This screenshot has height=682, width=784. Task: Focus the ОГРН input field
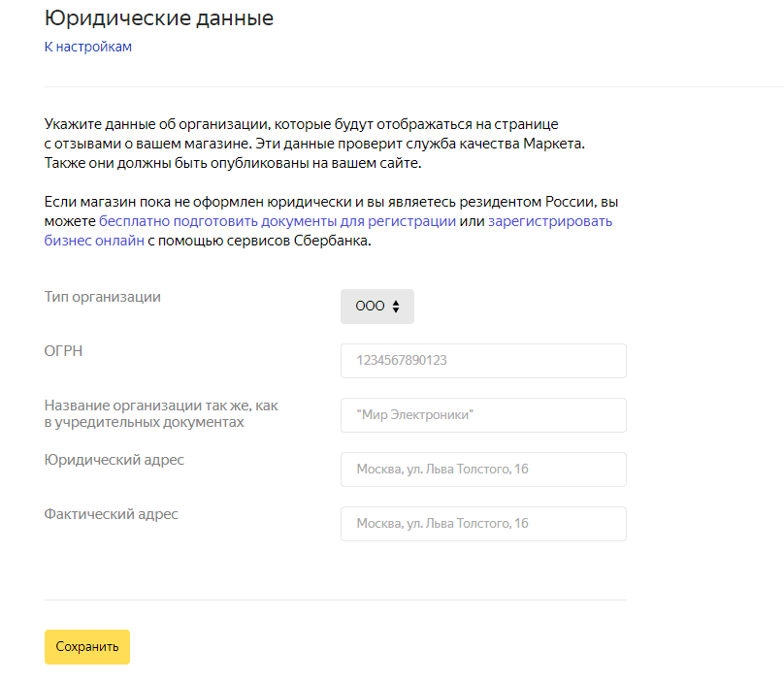[x=483, y=361]
